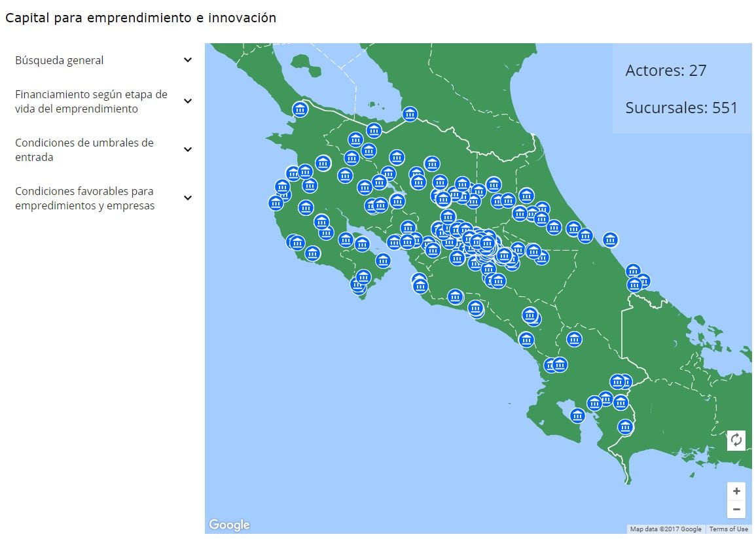Select the Búsqueda general menu label

tap(60, 60)
